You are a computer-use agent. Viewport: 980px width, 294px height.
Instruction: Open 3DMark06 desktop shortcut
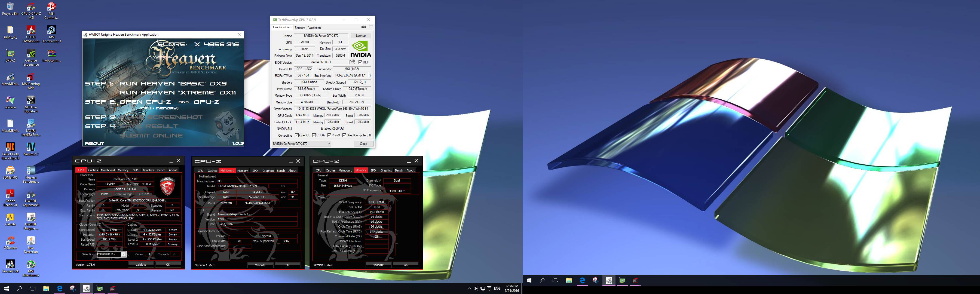10,173
